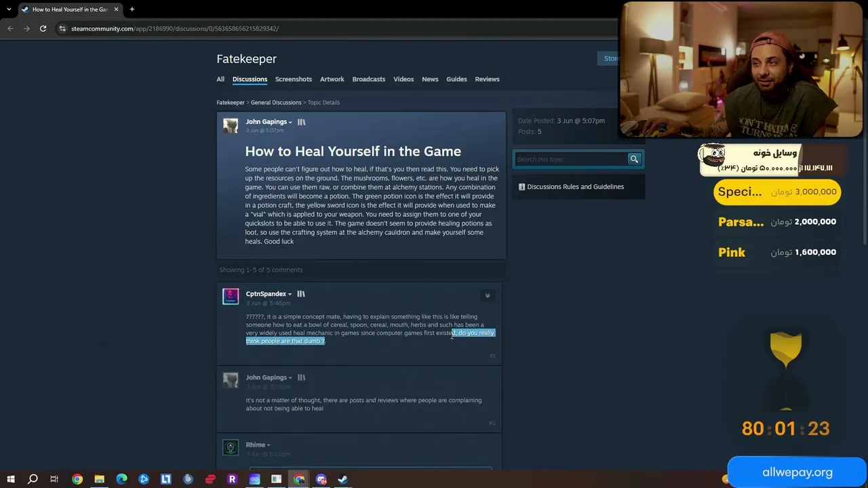Click the 'Search this topic' field
868x488 pixels.
pos(570,159)
